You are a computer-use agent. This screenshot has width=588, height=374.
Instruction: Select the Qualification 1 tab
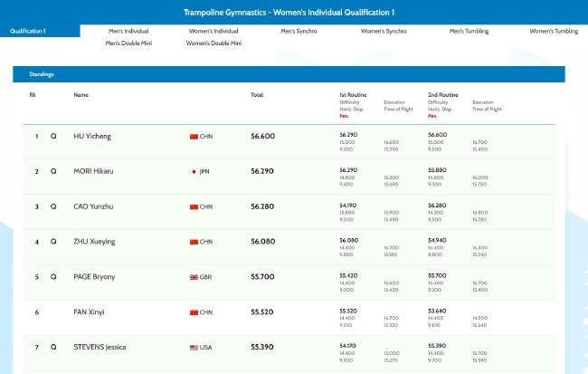pyautogui.click(x=40, y=31)
